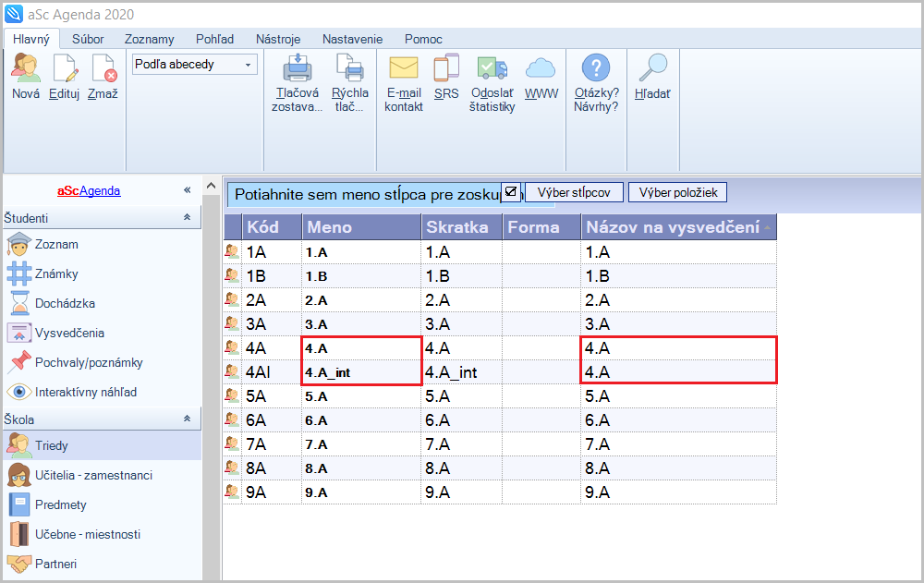The image size is (924, 583).
Task: Click the Zmaž delete icon
Action: coord(103,69)
